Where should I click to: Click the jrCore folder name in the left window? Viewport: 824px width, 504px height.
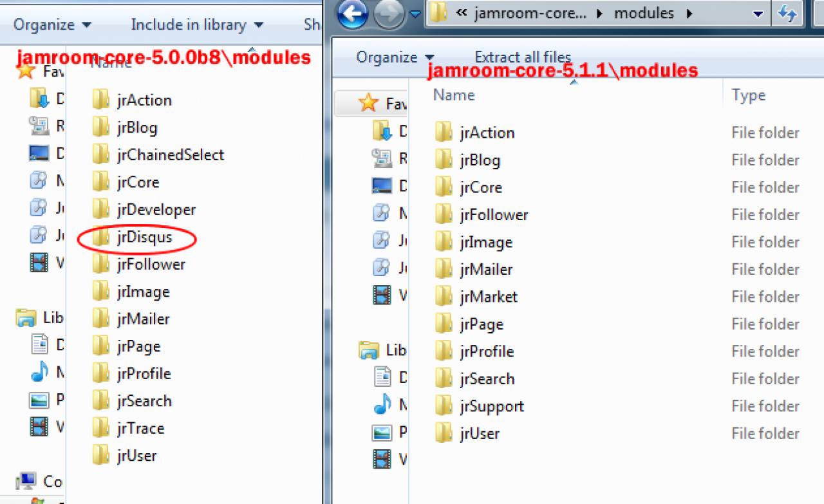click(x=138, y=182)
